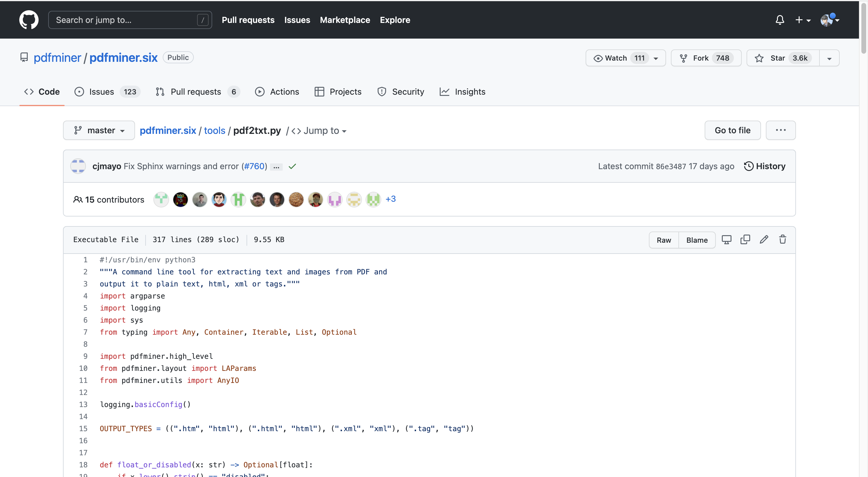Open the green H contributor avatar

pyautogui.click(x=238, y=200)
